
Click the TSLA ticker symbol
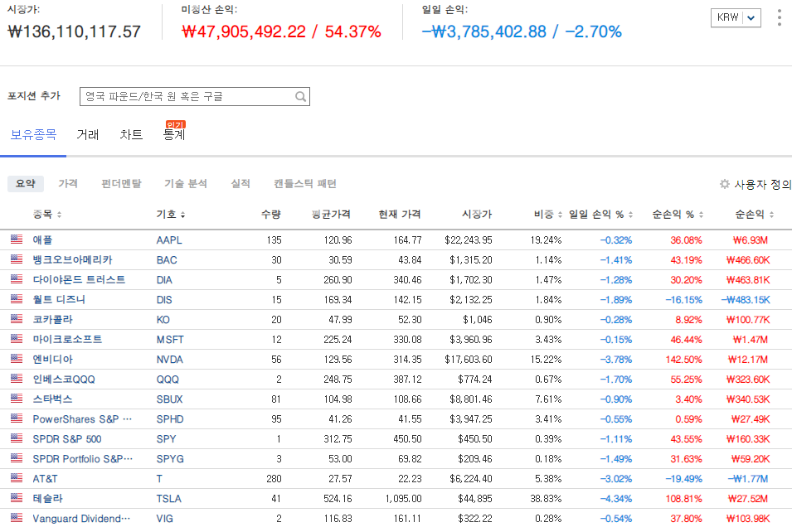pyautogui.click(x=168, y=498)
